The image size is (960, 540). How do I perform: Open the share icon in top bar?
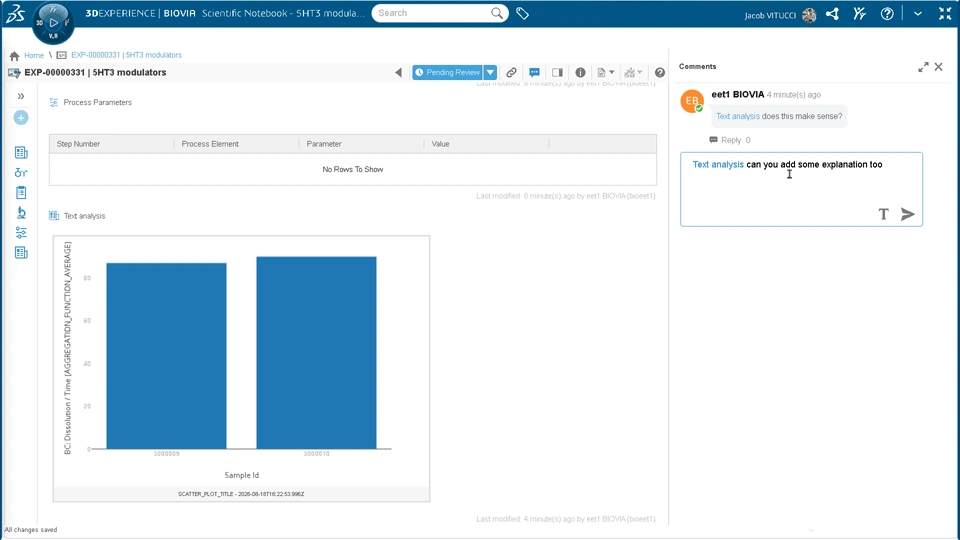click(x=832, y=13)
